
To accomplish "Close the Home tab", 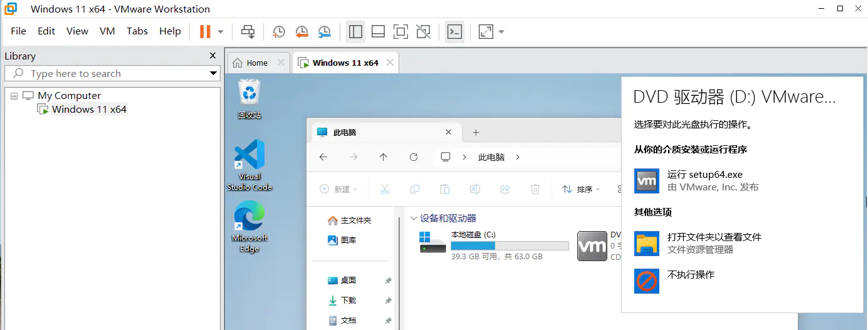I will coord(281,63).
